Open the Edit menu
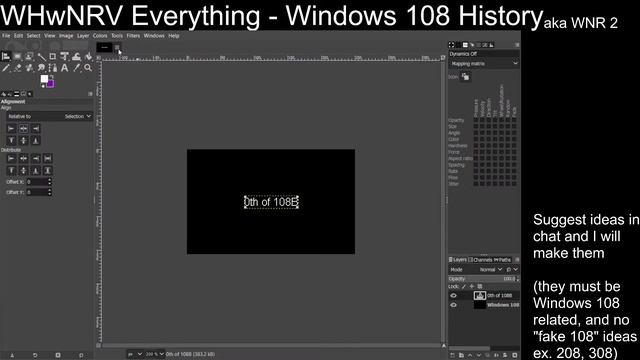The height and width of the screenshot is (360, 640). [18, 36]
